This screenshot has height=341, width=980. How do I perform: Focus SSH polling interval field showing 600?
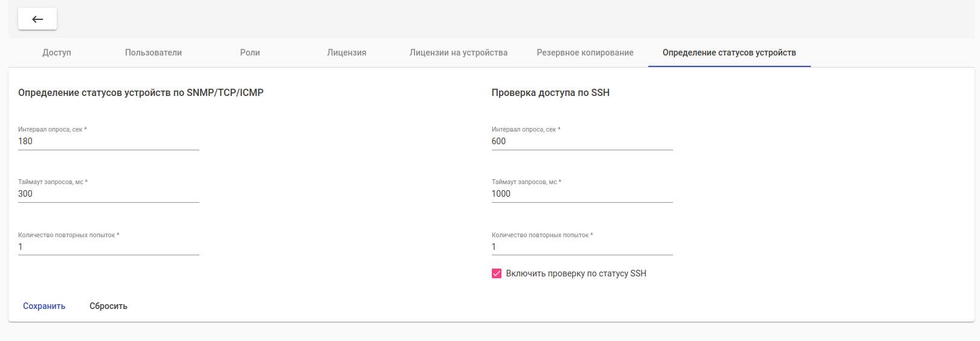click(x=582, y=141)
